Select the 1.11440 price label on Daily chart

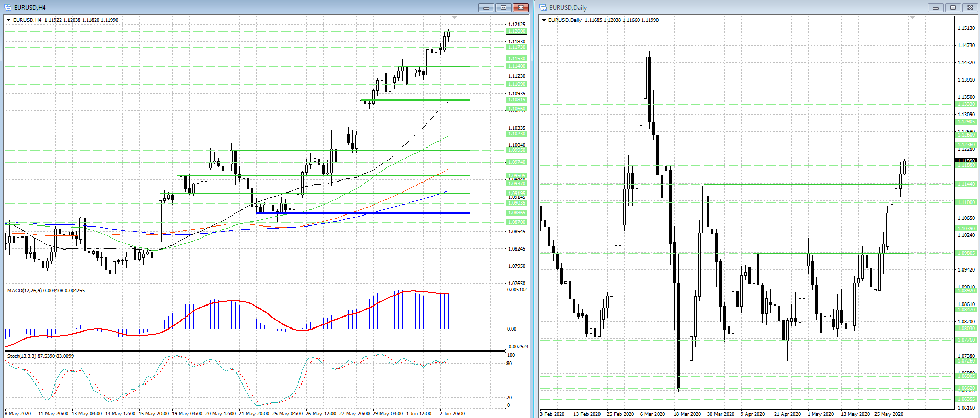(x=966, y=184)
